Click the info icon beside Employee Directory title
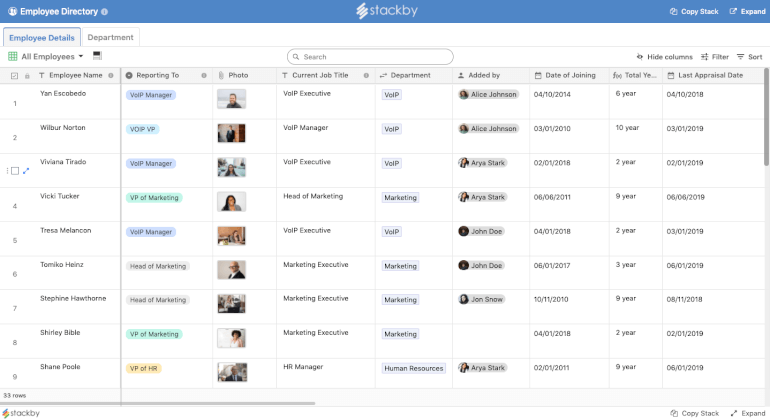 coord(105,12)
